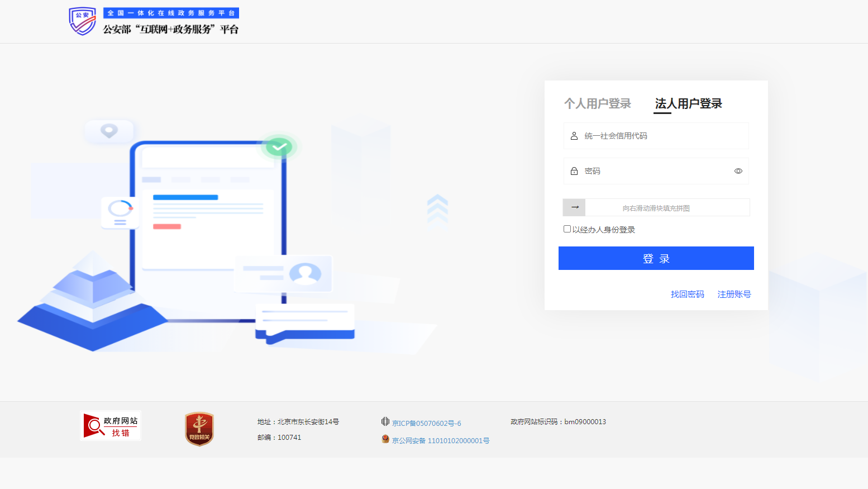Select the 法人用户登录 tab

[x=688, y=104]
